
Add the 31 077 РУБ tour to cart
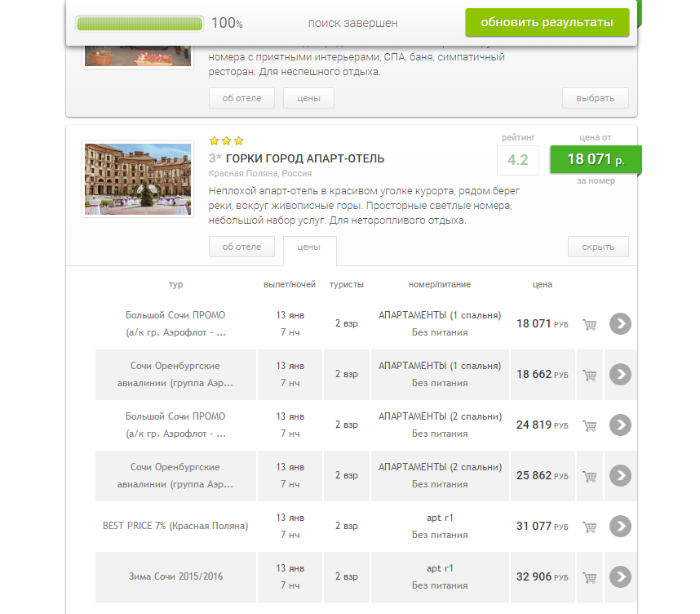point(589,527)
